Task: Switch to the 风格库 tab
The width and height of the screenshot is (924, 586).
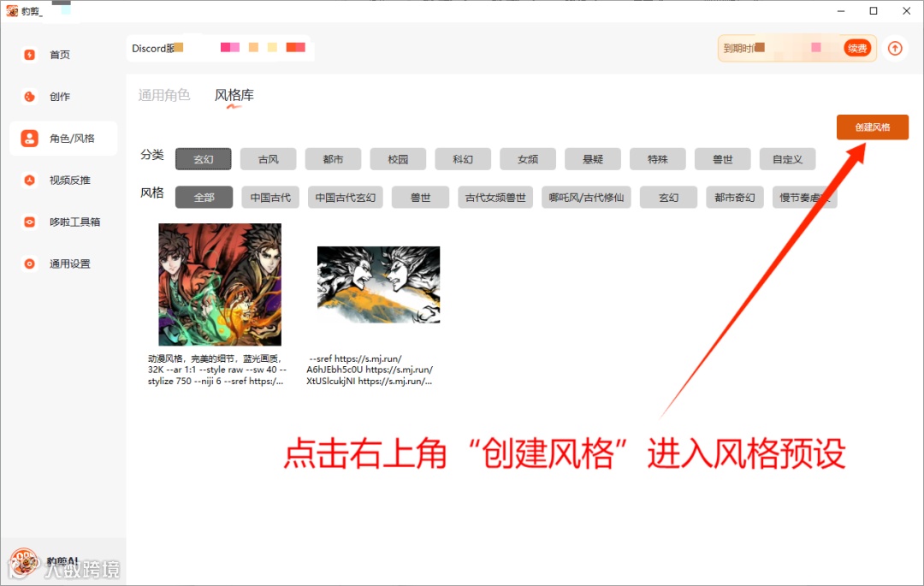Action: [234, 95]
